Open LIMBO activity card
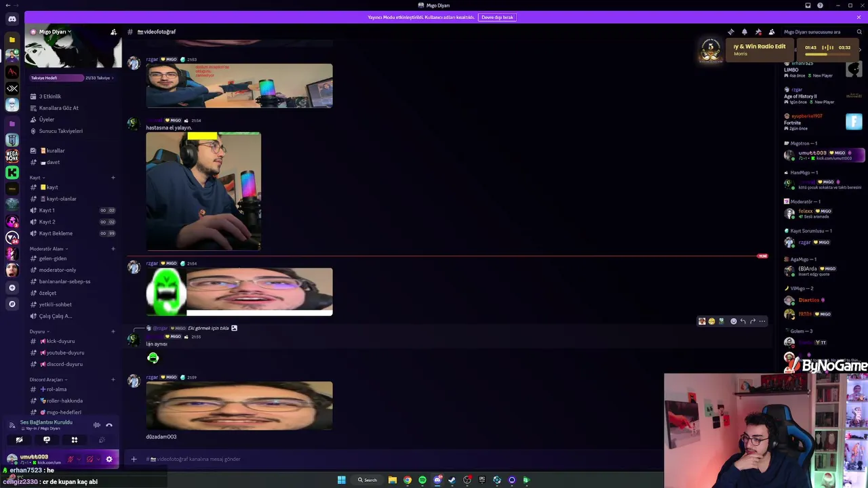The width and height of the screenshot is (868, 488). click(x=823, y=69)
